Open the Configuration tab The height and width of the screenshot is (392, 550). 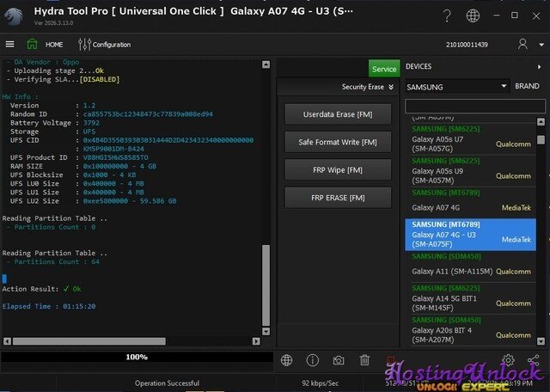click(x=105, y=44)
